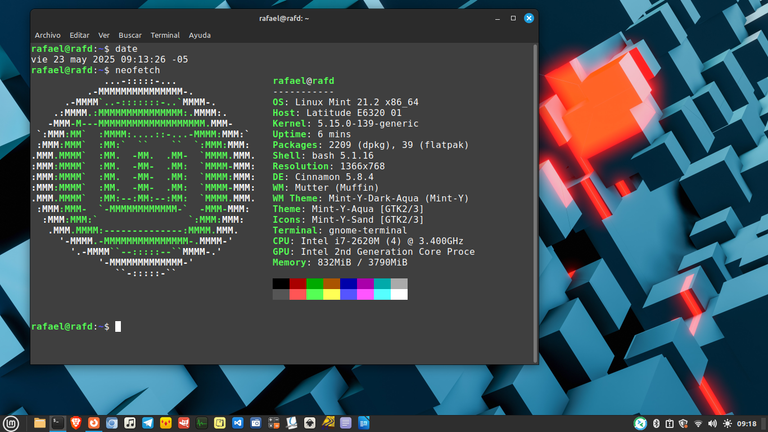Open the Bluetooth tray applet
The image size is (768, 432).
tap(656, 424)
